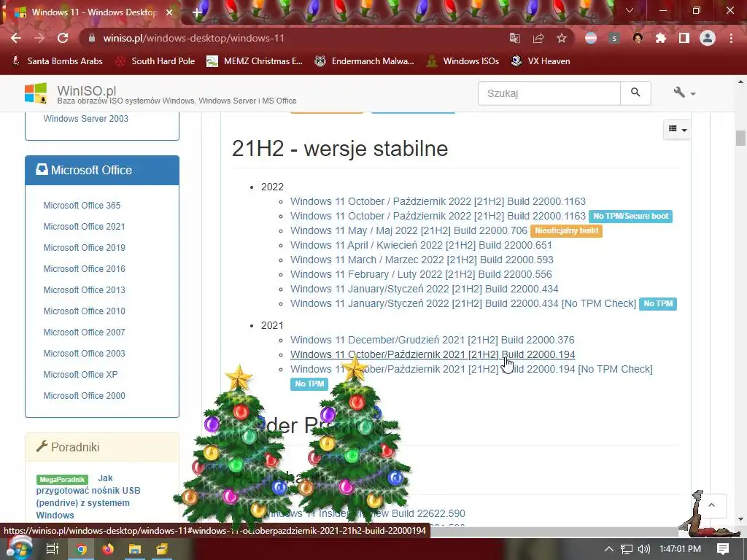Open Microsoft Office 365 page

click(x=82, y=205)
